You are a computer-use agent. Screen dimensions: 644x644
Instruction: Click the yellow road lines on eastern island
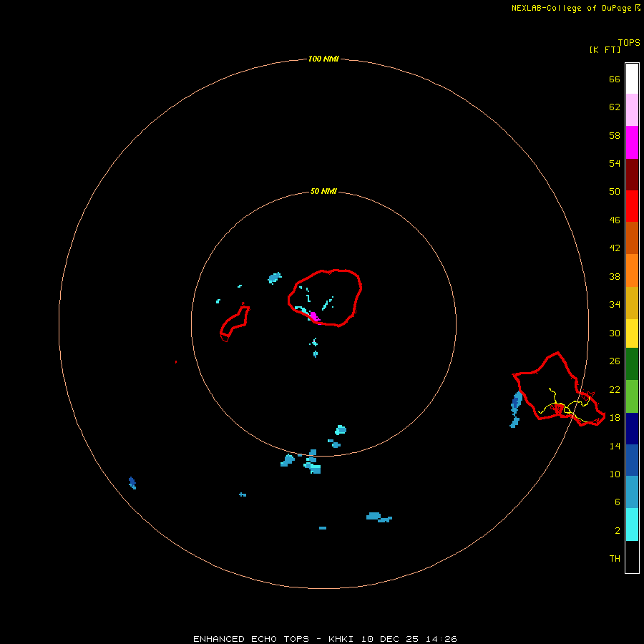coord(566,406)
